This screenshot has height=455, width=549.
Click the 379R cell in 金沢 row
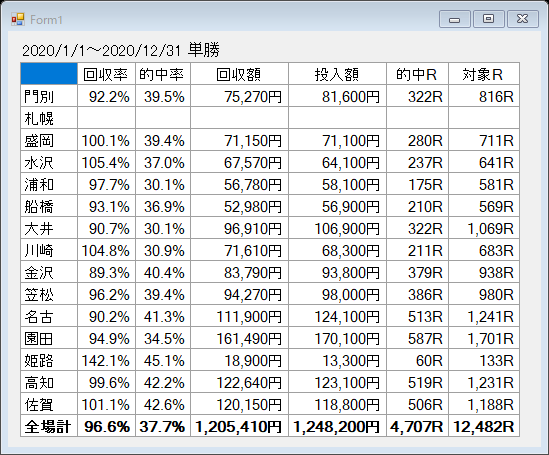tap(417, 272)
